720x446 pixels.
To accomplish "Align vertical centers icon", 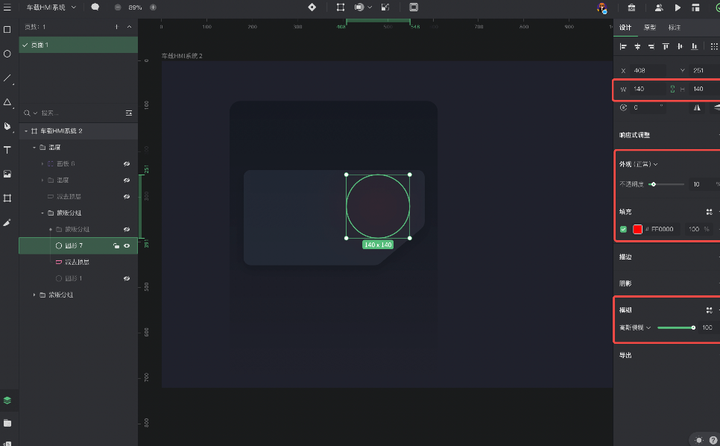I will coord(680,46).
